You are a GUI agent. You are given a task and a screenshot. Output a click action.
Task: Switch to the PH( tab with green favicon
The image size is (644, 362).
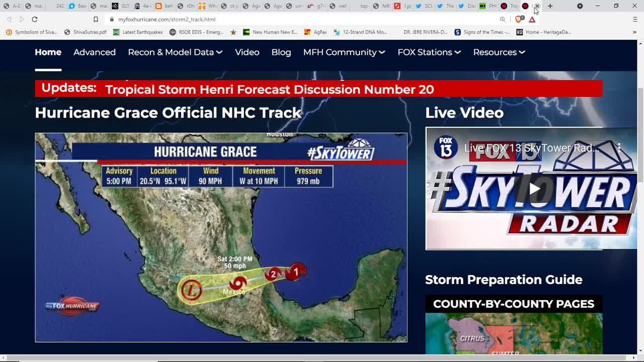point(489,6)
